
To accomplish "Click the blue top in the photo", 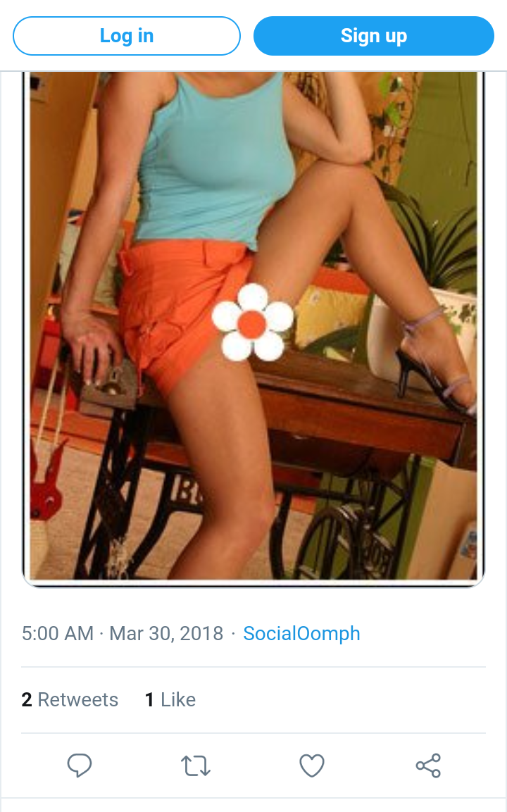I will pos(211,169).
